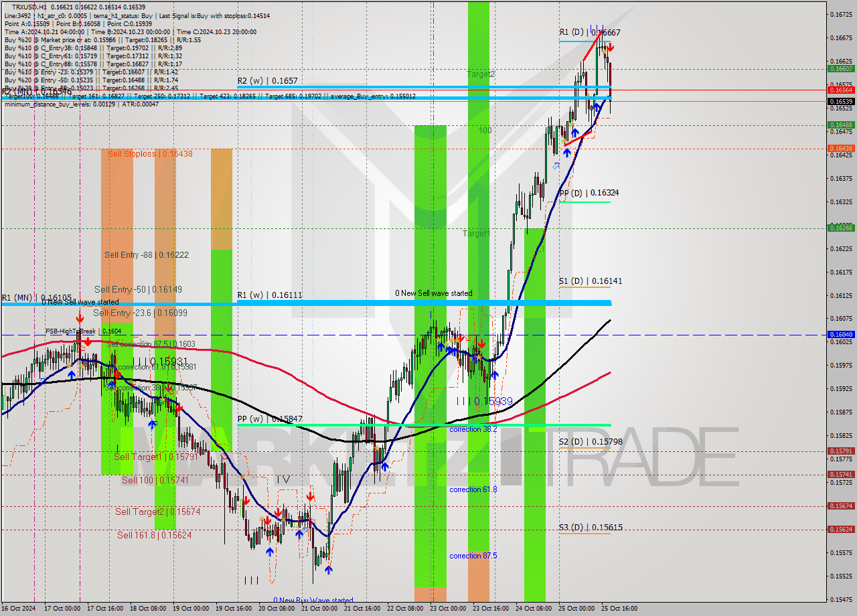This screenshot has height=616, width=857.
Task: Select the blue correction 87.5 label
Action: click(473, 556)
